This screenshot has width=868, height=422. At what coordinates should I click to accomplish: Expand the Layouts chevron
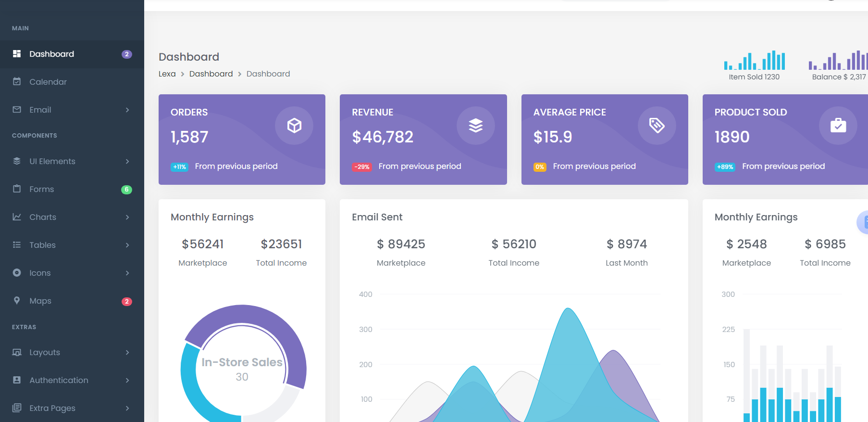click(127, 352)
